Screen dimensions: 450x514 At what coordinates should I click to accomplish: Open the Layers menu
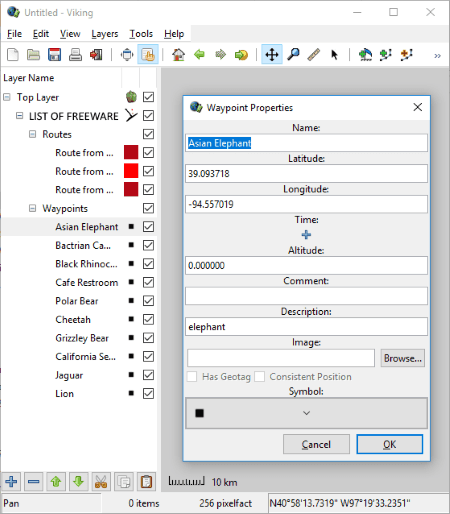(105, 34)
